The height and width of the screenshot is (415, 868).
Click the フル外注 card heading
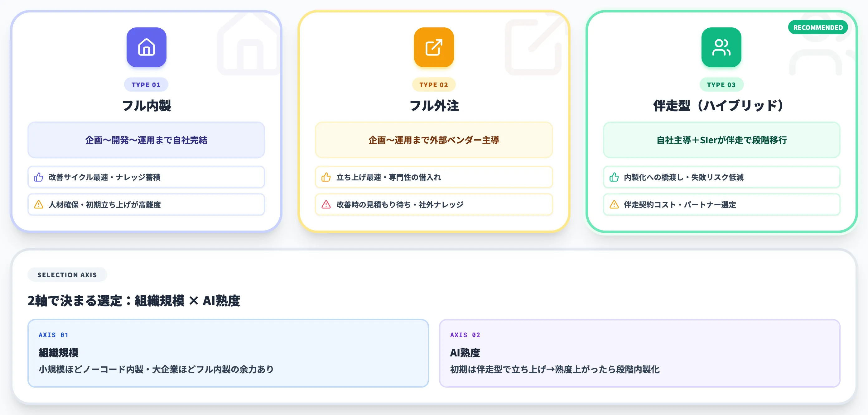pos(434,105)
